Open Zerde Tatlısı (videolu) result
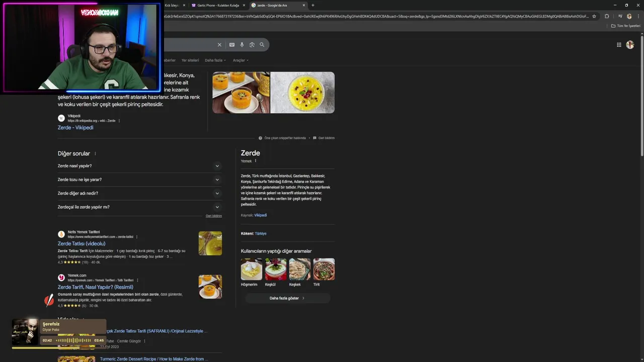The height and width of the screenshot is (362, 644). [82, 244]
